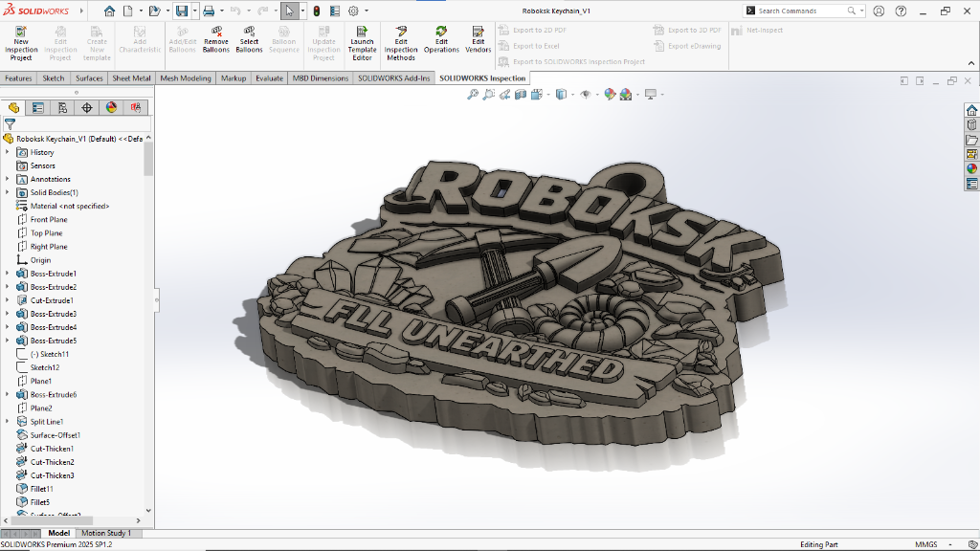Screen dimensions: 980x551
Task: Click the New document icon
Action: tap(128, 11)
